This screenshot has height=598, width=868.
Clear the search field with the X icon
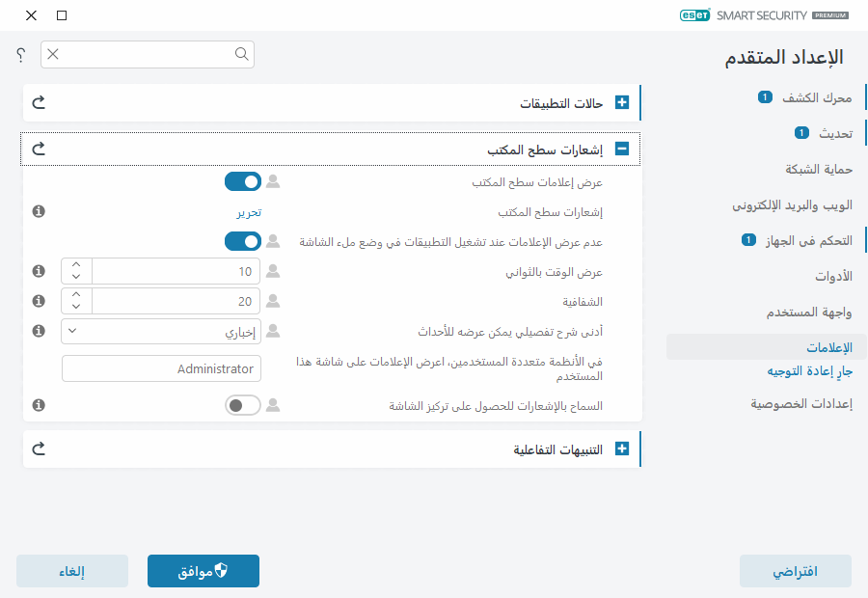click(53, 55)
